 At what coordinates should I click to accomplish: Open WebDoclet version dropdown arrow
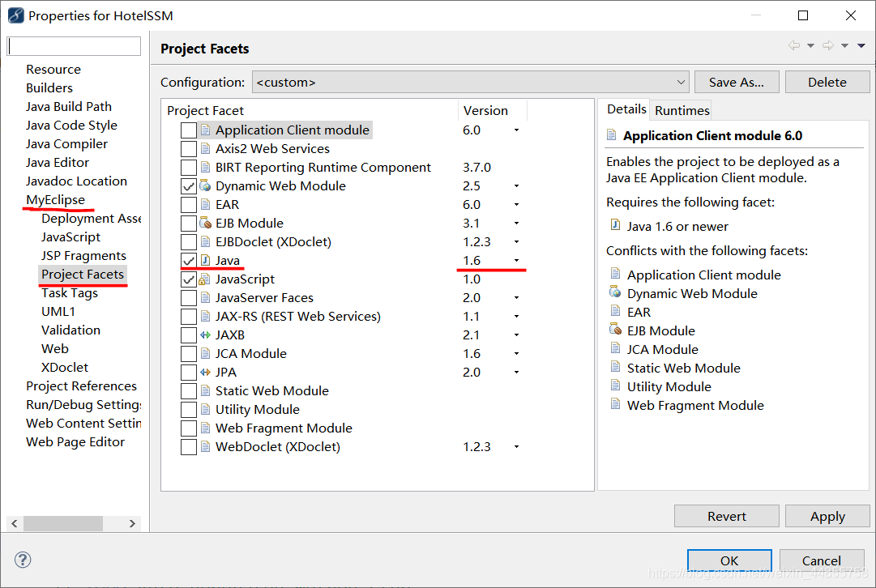pos(516,447)
